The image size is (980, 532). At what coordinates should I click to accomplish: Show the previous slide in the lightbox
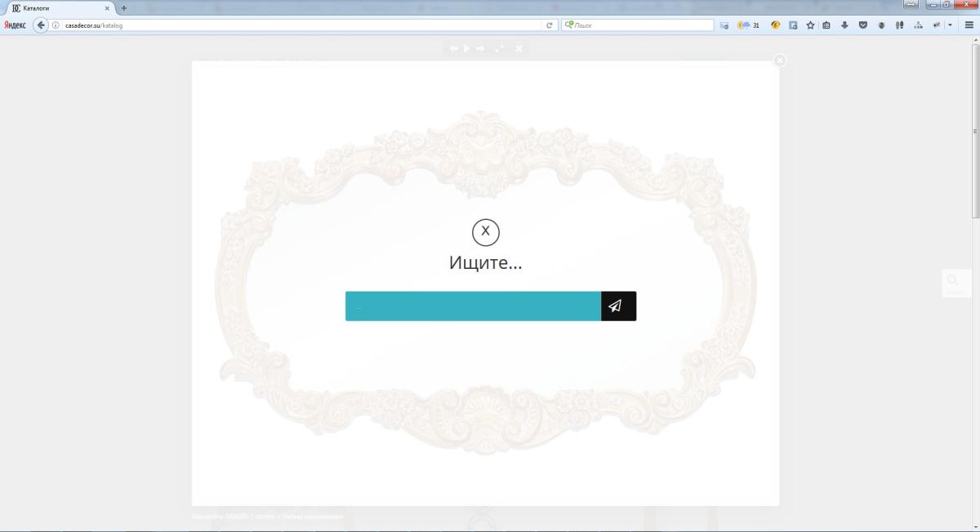(x=454, y=49)
